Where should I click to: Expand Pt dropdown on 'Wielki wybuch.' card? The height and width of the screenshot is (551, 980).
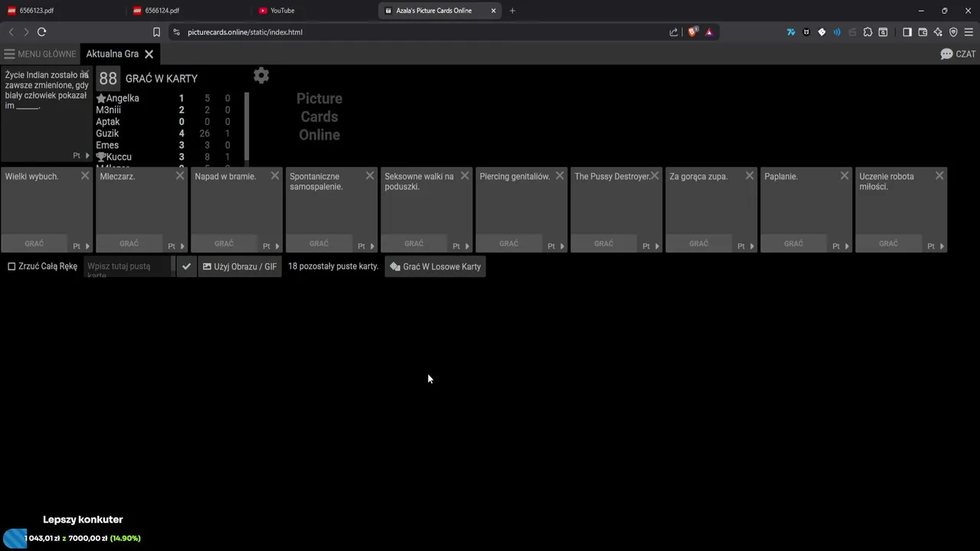[81, 246]
